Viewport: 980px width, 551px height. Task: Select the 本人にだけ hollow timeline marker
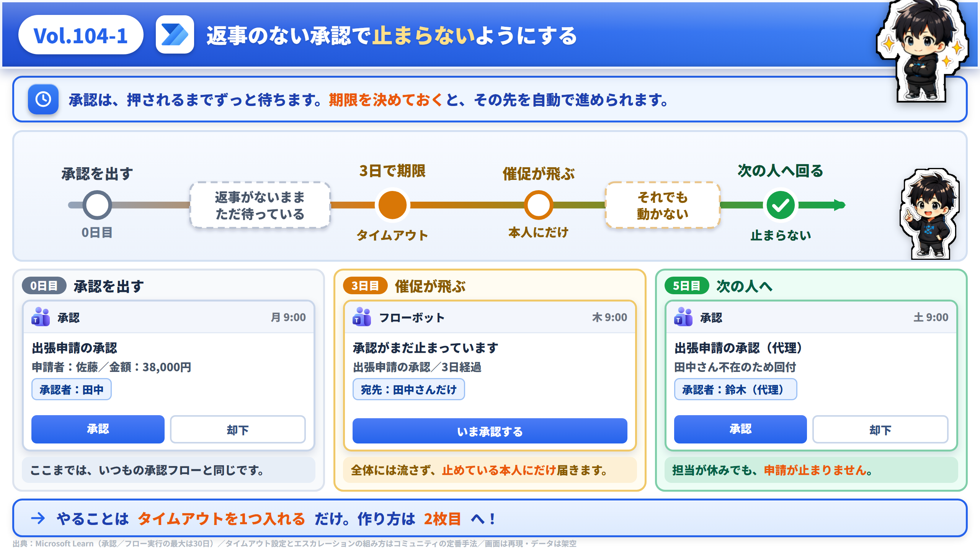538,205
